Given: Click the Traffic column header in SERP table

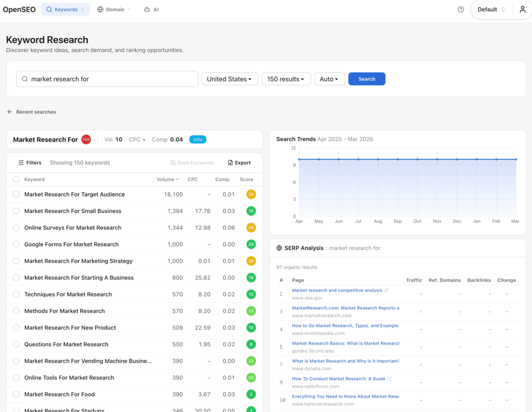Looking at the screenshot, I should click(414, 280).
